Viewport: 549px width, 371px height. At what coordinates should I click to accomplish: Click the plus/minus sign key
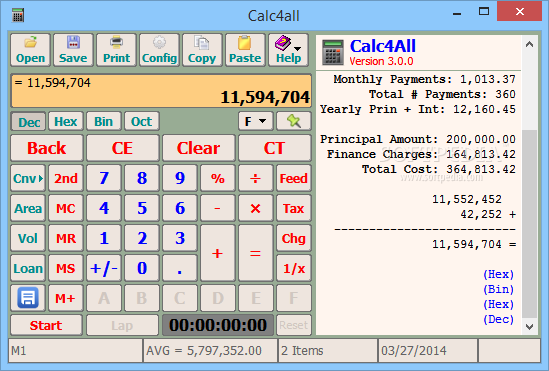click(x=104, y=268)
